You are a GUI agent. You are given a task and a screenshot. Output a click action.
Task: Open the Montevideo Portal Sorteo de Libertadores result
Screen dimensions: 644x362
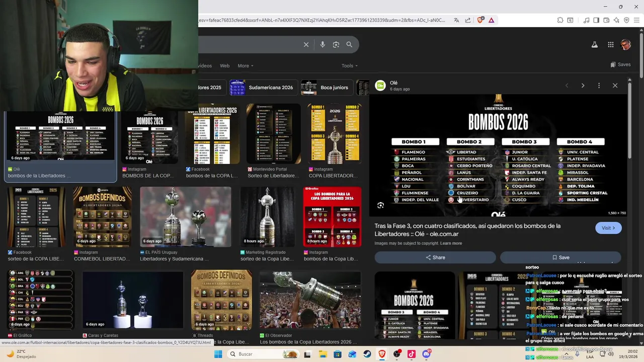point(274,134)
